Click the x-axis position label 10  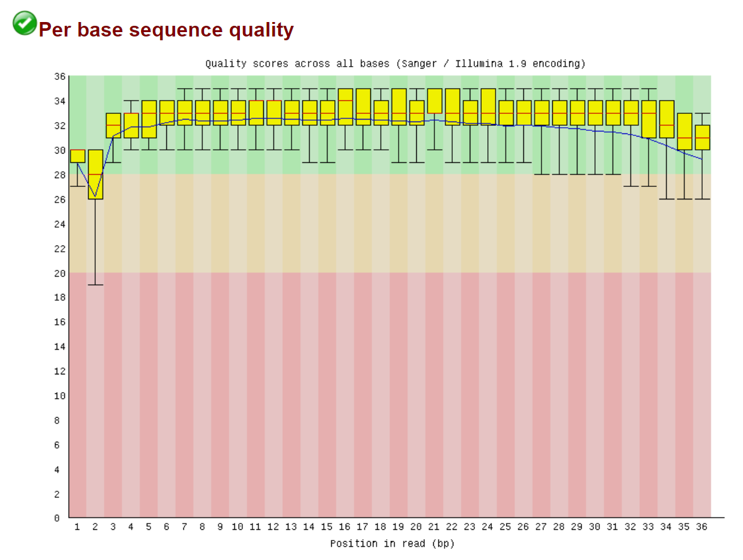click(x=237, y=527)
